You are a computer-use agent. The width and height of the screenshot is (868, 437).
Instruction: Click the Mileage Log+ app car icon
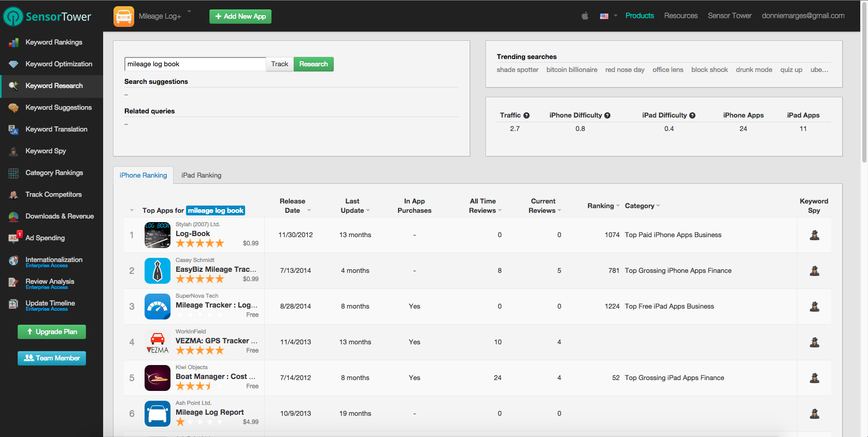124,17
